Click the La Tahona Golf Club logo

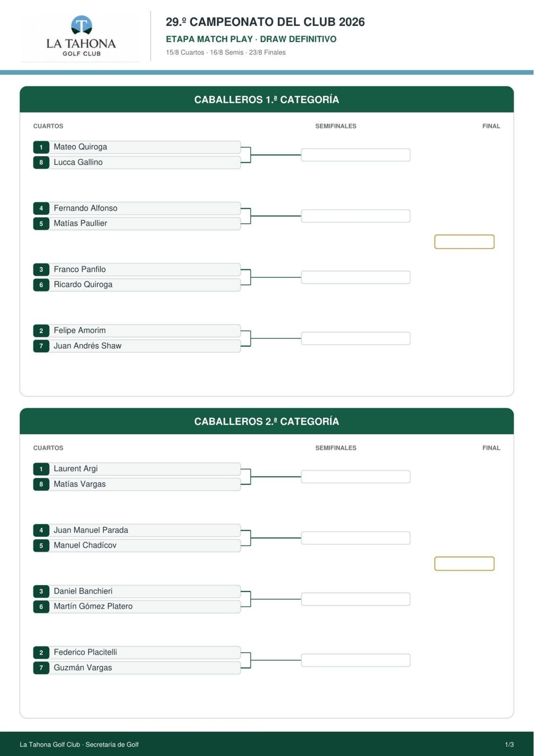(x=81, y=36)
